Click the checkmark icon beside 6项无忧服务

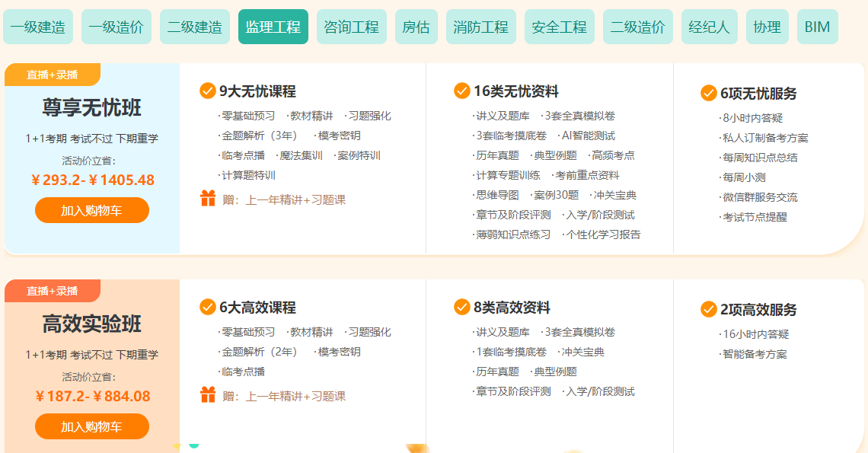pyautogui.click(x=708, y=93)
